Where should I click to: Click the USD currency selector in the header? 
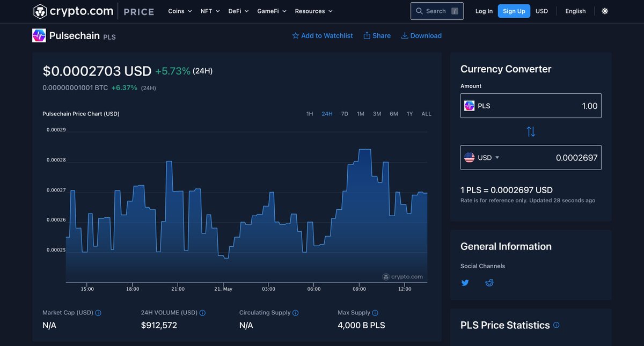pos(542,11)
